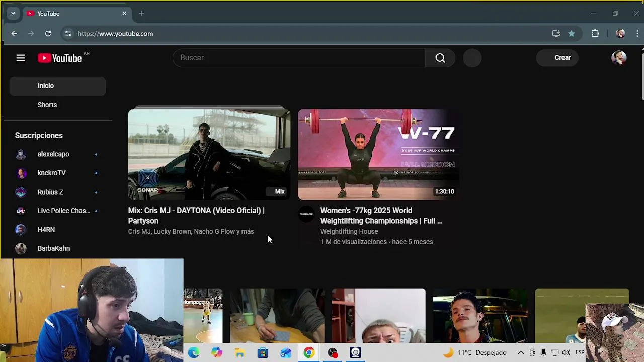
Task: Open Microsoft Edge from the taskbar
Action: coord(194,353)
